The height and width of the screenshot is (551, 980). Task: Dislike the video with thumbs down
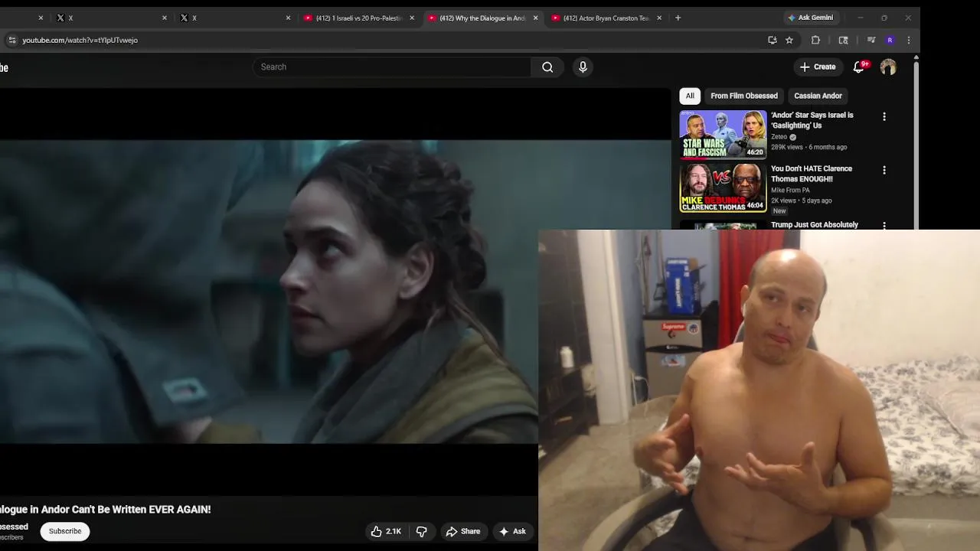(421, 531)
